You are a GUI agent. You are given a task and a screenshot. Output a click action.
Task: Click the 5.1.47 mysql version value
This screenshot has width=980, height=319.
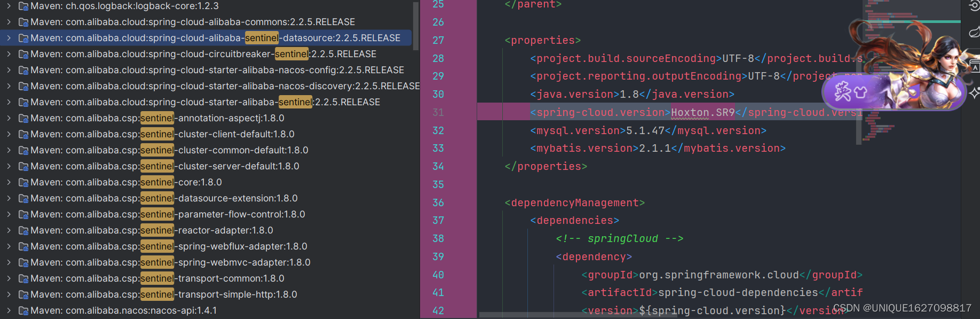pos(645,130)
